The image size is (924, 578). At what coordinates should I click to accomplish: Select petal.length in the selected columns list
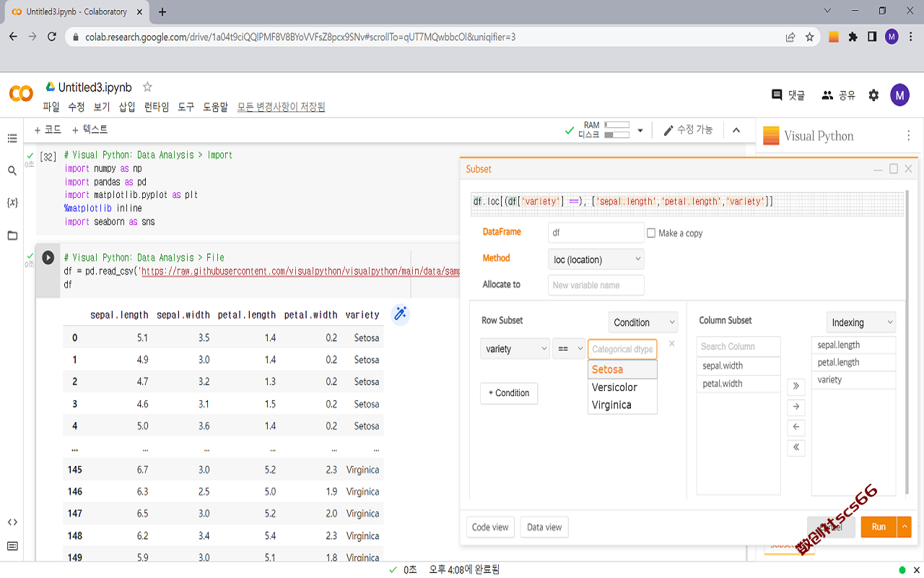click(853, 363)
